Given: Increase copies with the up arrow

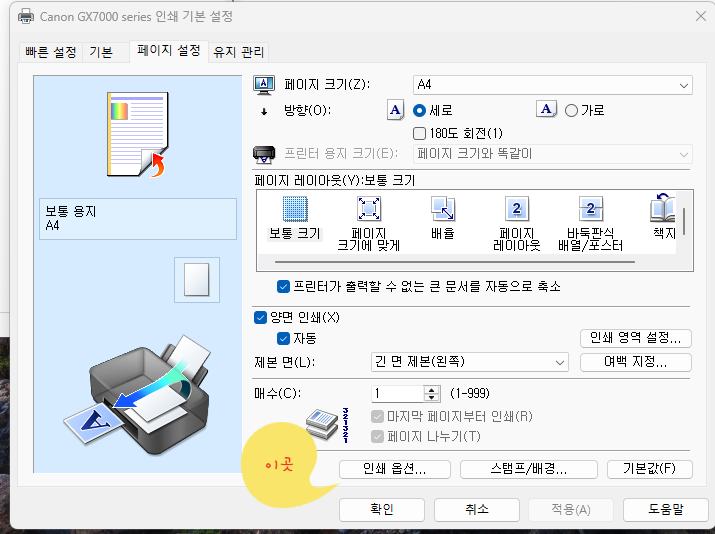Looking at the screenshot, I should 431,389.
